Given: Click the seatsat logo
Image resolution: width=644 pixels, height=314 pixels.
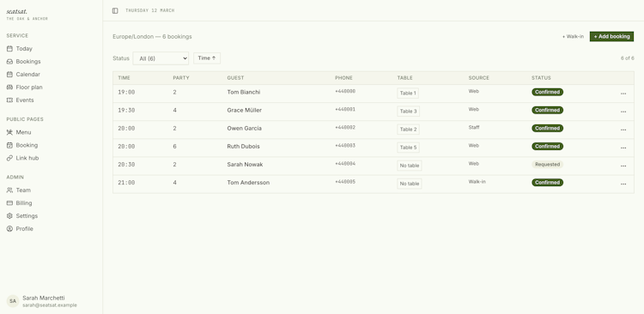Looking at the screenshot, I should pyautogui.click(x=17, y=11).
